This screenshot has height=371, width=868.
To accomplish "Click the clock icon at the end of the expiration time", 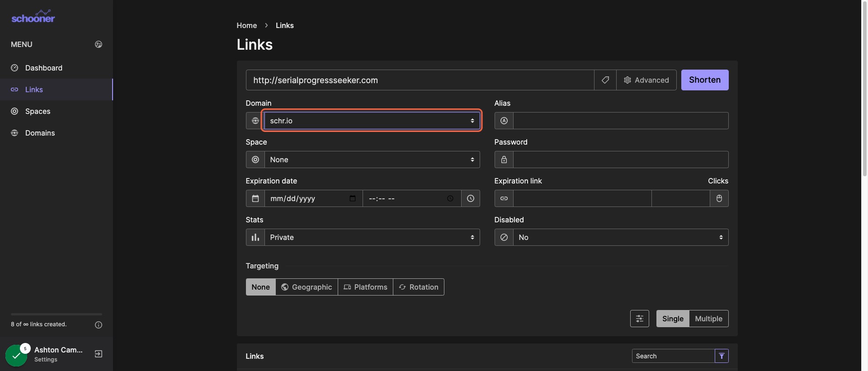I will pos(471,198).
